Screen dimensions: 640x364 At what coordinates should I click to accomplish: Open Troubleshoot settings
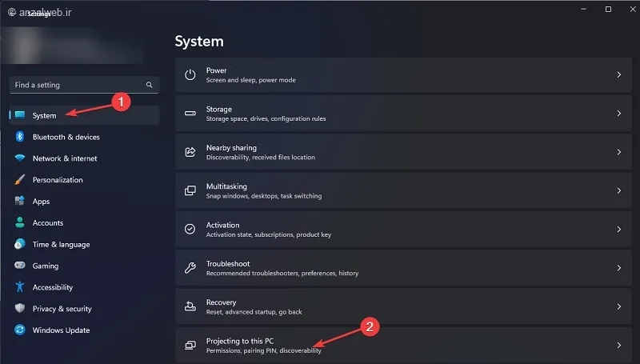403,268
